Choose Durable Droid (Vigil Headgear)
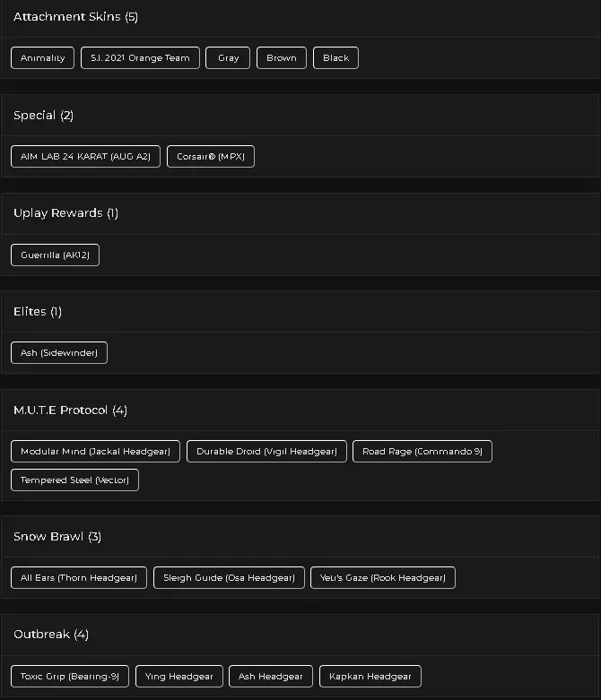The image size is (601, 700). 267,452
